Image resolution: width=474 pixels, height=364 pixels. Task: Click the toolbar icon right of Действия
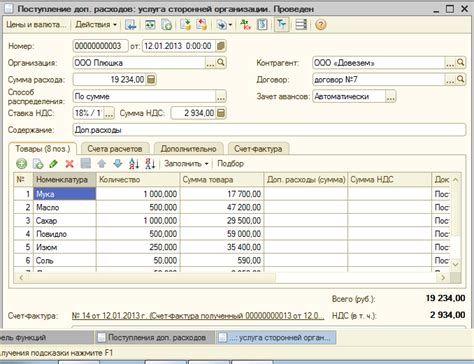[130, 25]
